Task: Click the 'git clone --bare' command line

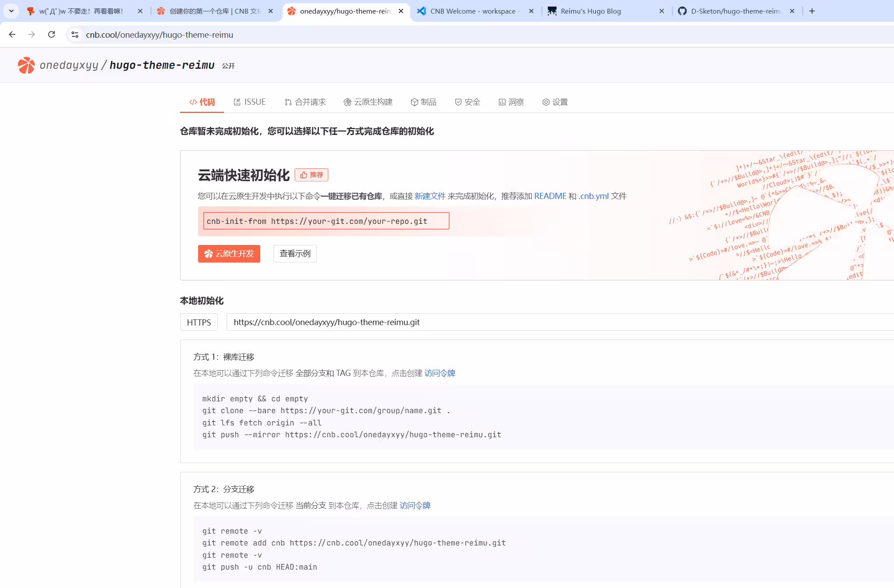Action: coord(326,411)
